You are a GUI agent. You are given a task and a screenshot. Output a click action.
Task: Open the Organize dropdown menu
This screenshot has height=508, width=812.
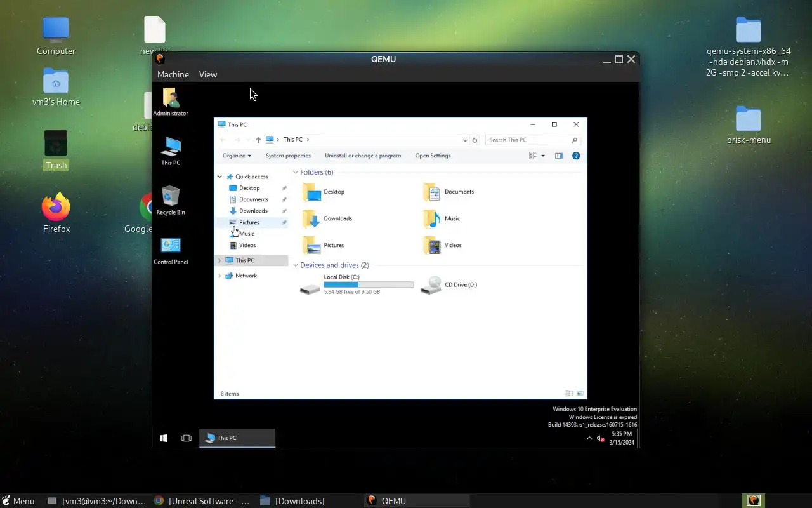237,156
